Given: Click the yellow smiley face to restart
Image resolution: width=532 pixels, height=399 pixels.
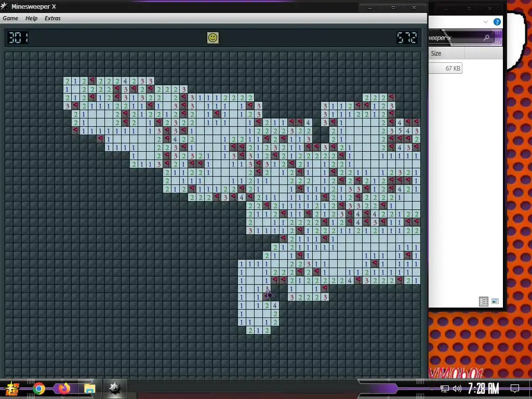Looking at the screenshot, I should point(212,37).
